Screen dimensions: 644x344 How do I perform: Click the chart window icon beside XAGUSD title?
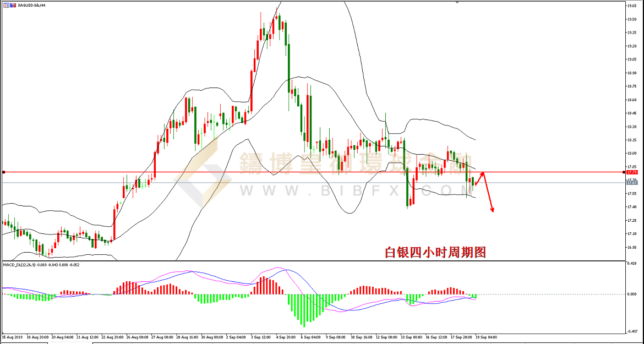pos(6,5)
